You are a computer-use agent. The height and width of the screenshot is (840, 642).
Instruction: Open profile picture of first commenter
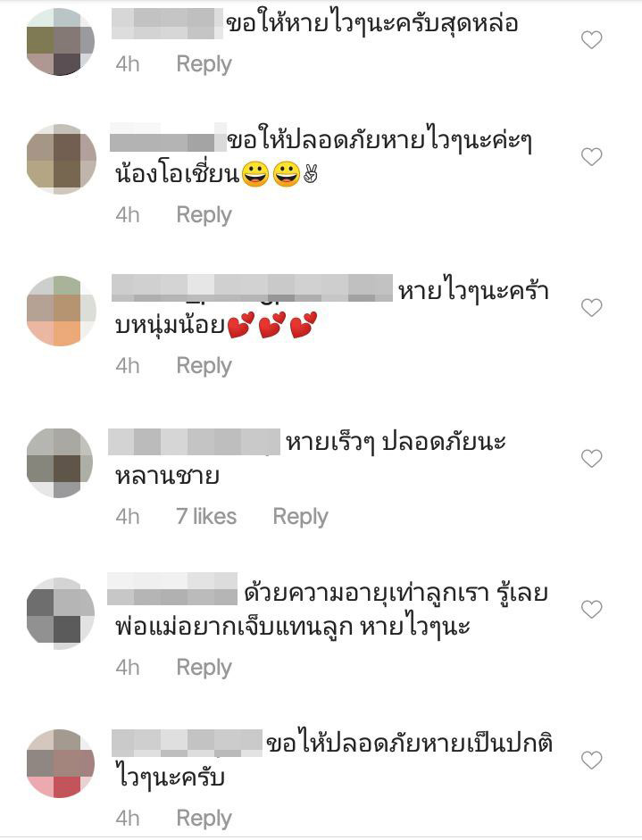coord(61,41)
